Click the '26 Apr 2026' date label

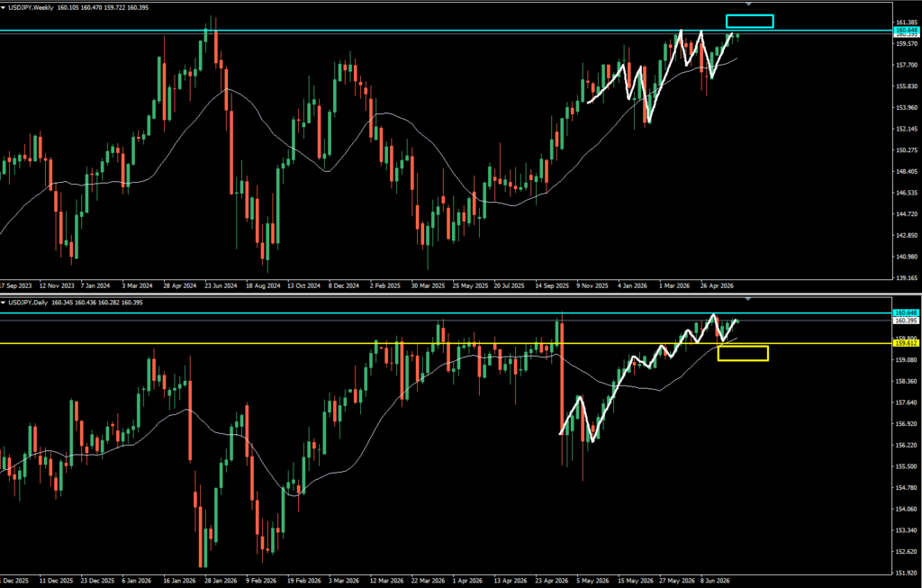click(717, 285)
